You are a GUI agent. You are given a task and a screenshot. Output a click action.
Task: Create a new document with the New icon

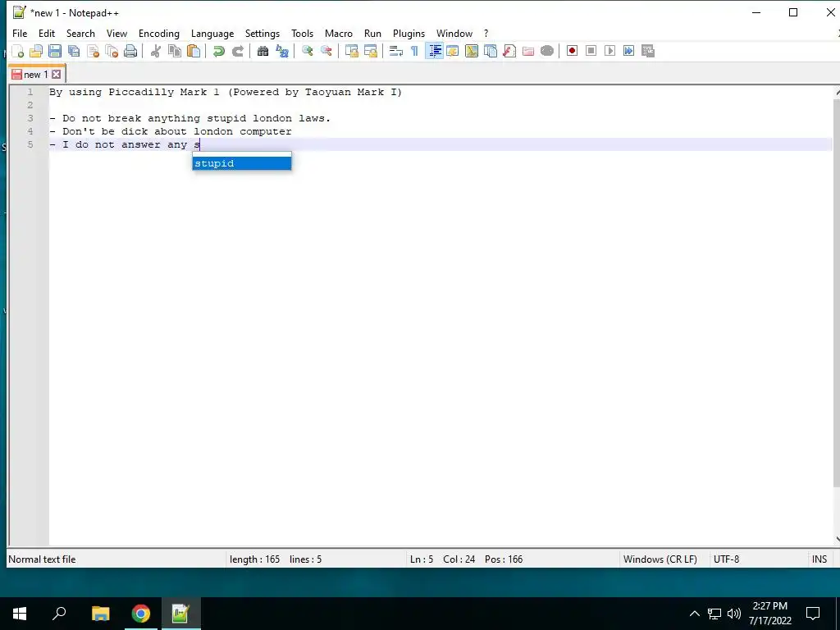coord(18,51)
